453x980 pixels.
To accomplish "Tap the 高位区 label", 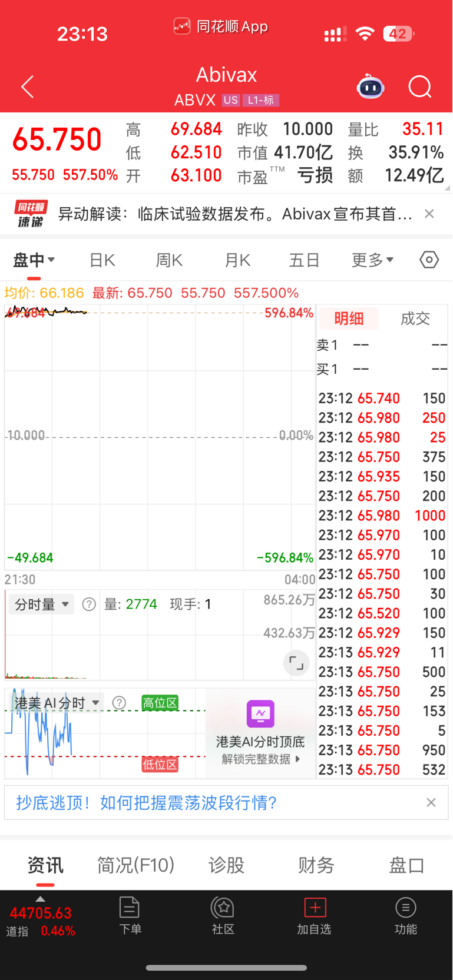I will [160, 703].
